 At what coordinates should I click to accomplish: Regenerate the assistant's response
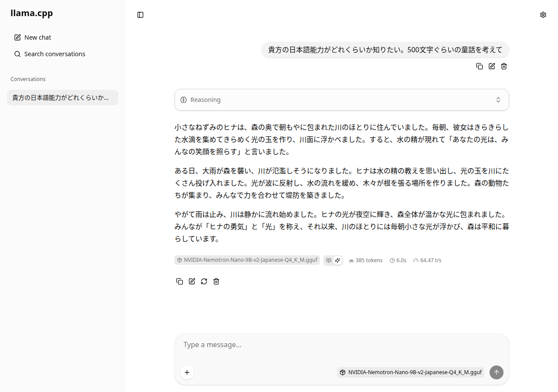click(204, 281)
